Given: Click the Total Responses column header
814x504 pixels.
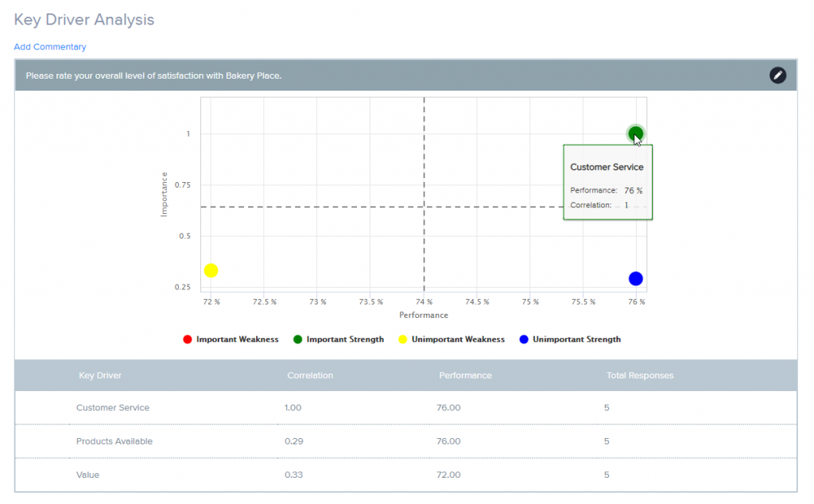Looking at the screenshot, I should click(x=640, y=375).
